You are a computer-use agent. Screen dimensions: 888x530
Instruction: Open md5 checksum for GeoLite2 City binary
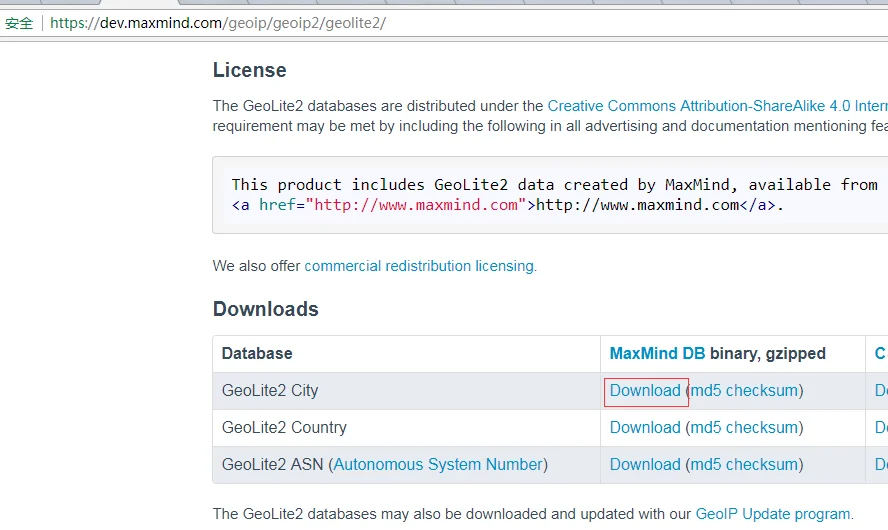coord(744,391)
